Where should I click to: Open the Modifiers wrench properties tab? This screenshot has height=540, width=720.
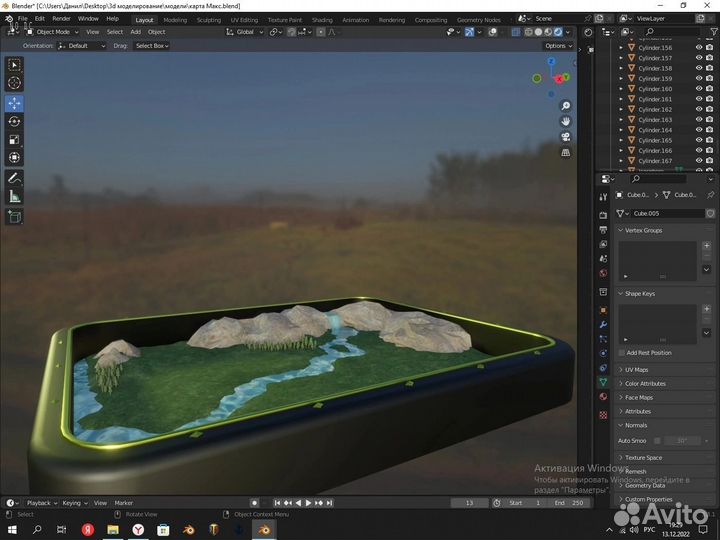click(x=603, y=325)
